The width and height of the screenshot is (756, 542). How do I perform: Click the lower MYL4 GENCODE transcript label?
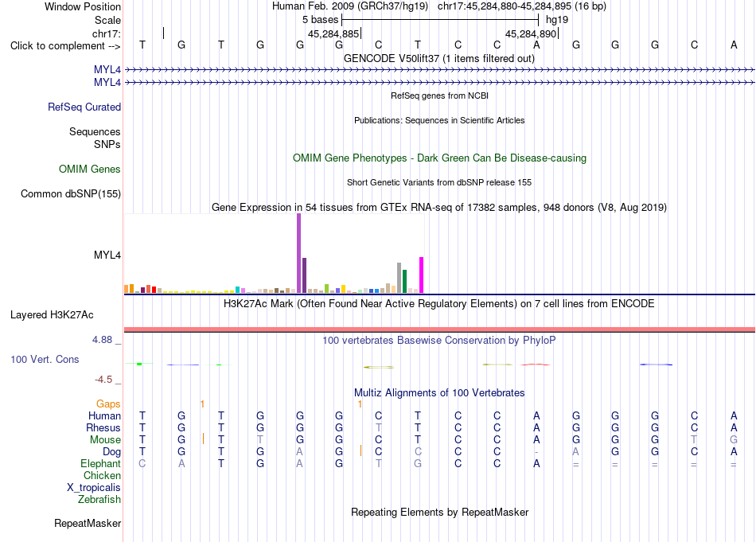click(x=107, y=83)
